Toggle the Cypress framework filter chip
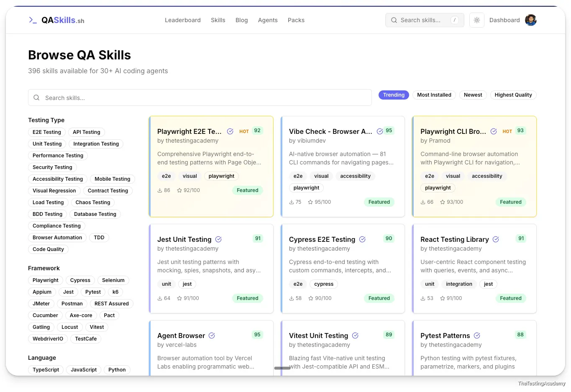571x392 pixels. click(80, 280)
